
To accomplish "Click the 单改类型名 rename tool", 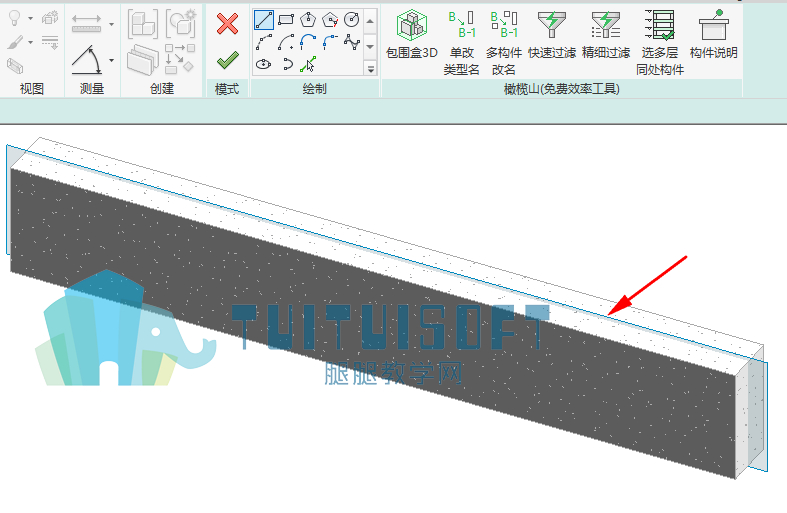I will tap(461, 43).
